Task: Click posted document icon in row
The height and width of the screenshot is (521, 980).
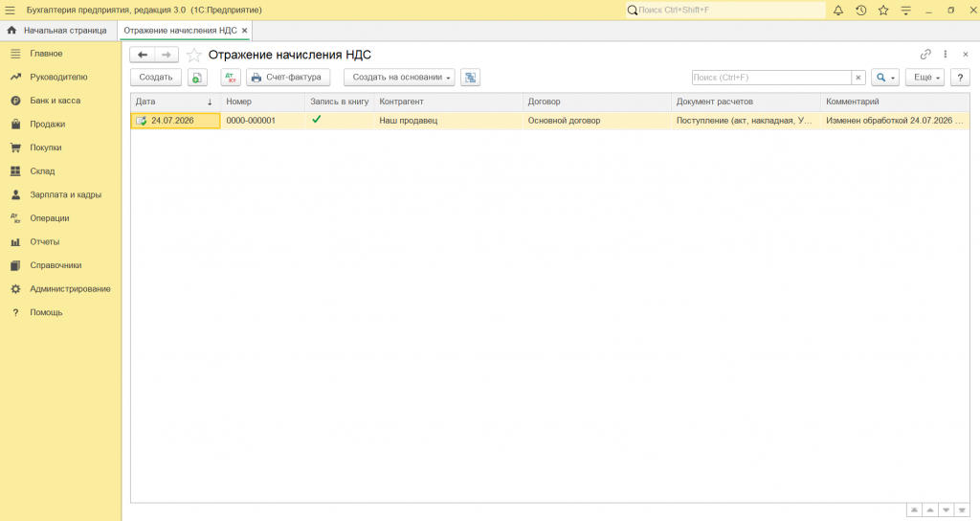Action: tap(142, 121)
